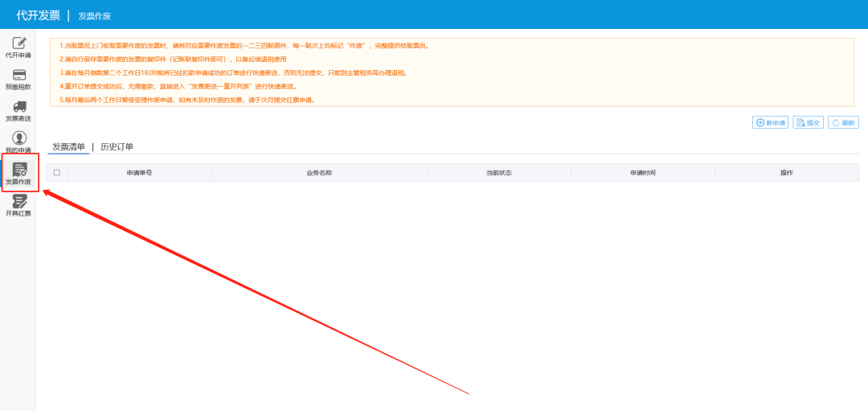Refresh the list with 刷新
Screen dimensions: 868x411
click(843, 122)
